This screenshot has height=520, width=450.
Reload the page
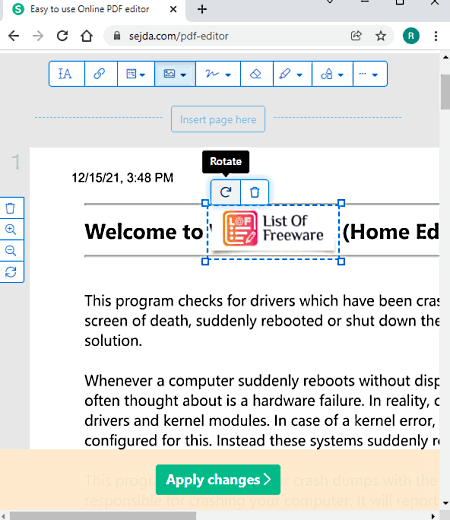coord(62,36)
